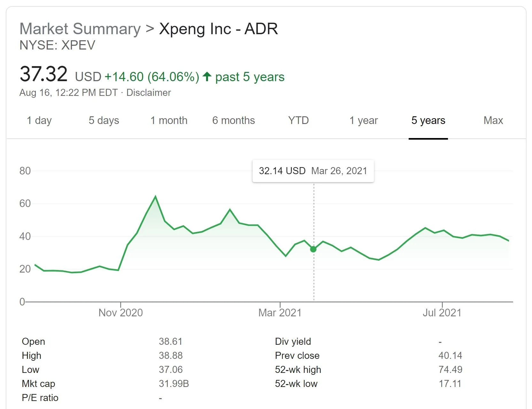Click the Aug 16, 12:22 PM EDT timestamp
The height and width of the screenshot is (409, 532).
point(69,93)
